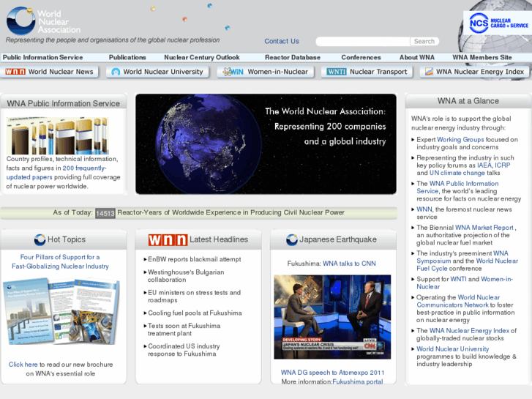
Task: Click into the search input field
Action: click(363, 42)
